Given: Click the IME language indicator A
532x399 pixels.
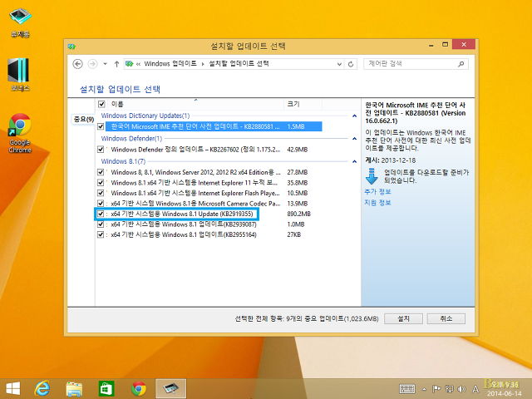Looking at the screenshot, I should click(x=475, y=389).
